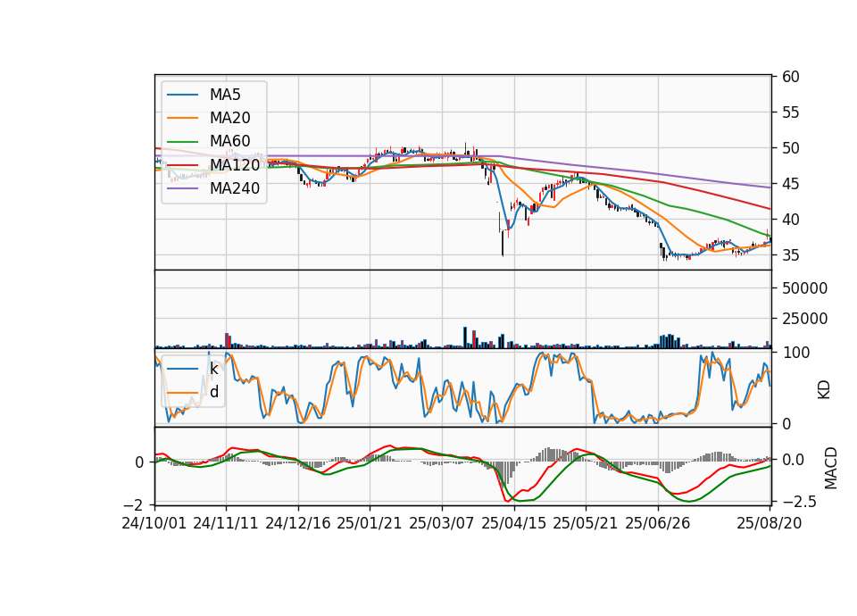The height and width of the screenshot is (616, 857).
Task: Click the price axis value 35
Action: [791, 255]
